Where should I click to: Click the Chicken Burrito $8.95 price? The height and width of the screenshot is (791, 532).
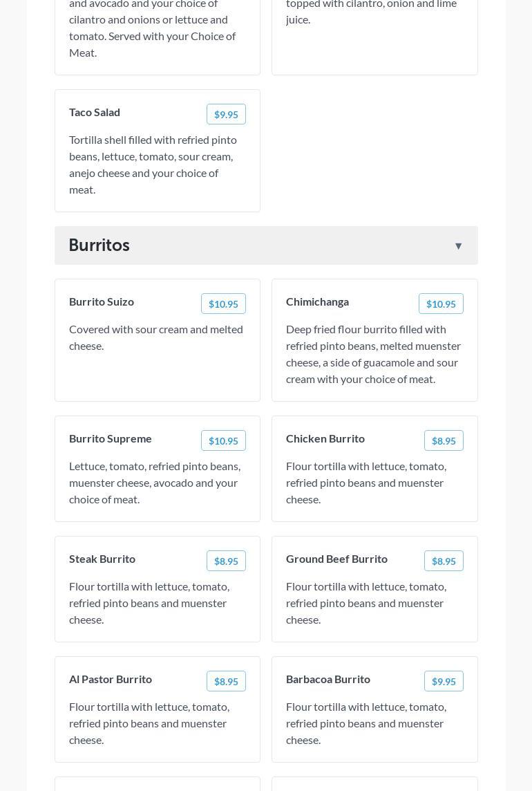[444, 441]
